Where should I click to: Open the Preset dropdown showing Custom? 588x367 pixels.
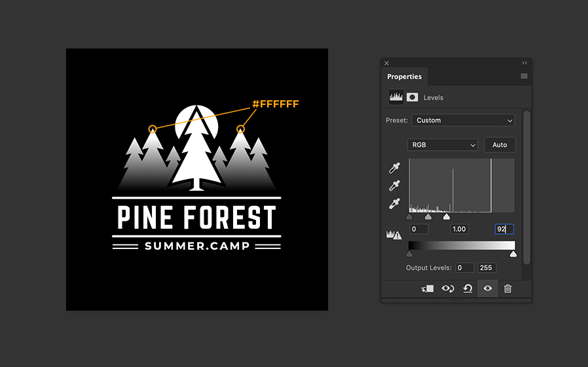pyautogui.click(x=463, y=121)
